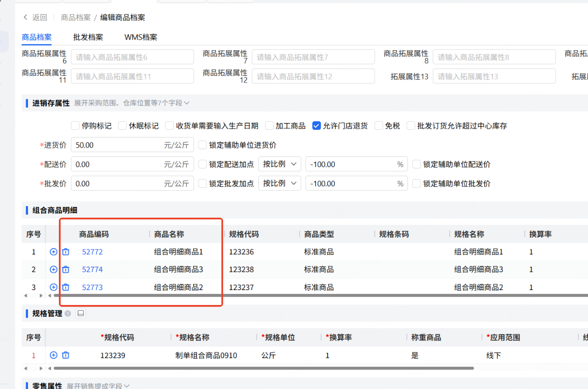Switch to 批发档案 tab
The image size is (588, 389).
pos(88,37)
